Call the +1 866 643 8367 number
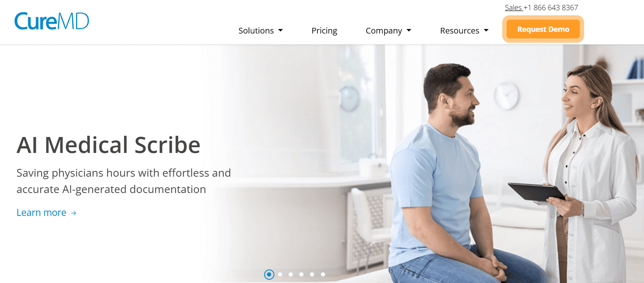 pyautogui.click(x=551, y=8)
